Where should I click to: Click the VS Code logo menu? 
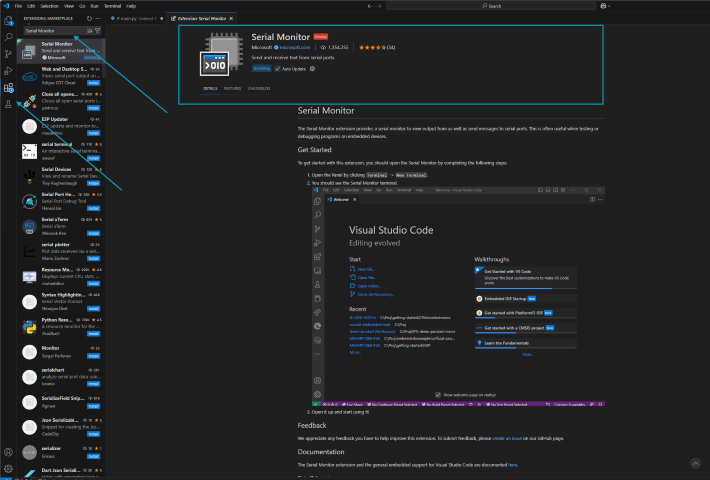tap(6, 6)
